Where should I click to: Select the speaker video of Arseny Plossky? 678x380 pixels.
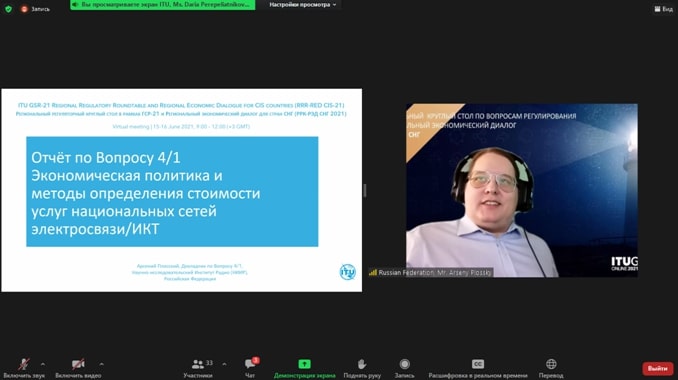(x=521, y=190)
